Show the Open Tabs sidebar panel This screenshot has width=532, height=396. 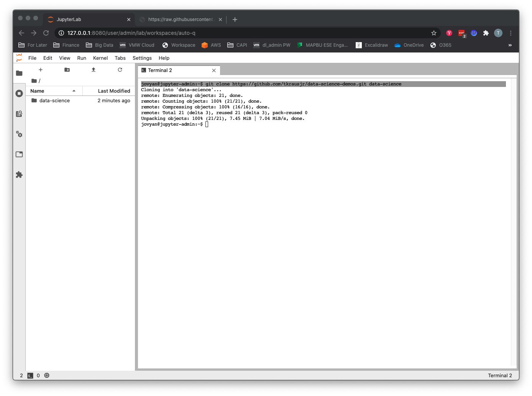[19, 154]
